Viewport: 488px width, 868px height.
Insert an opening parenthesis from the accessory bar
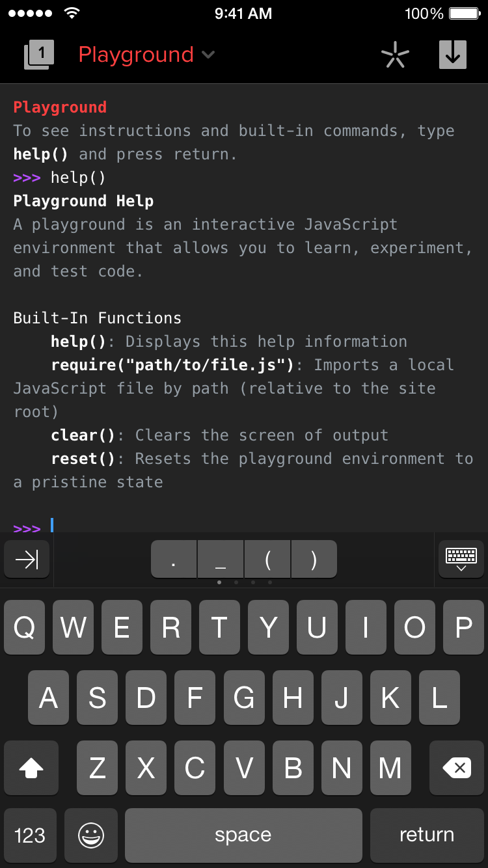(x=267, y=560)
